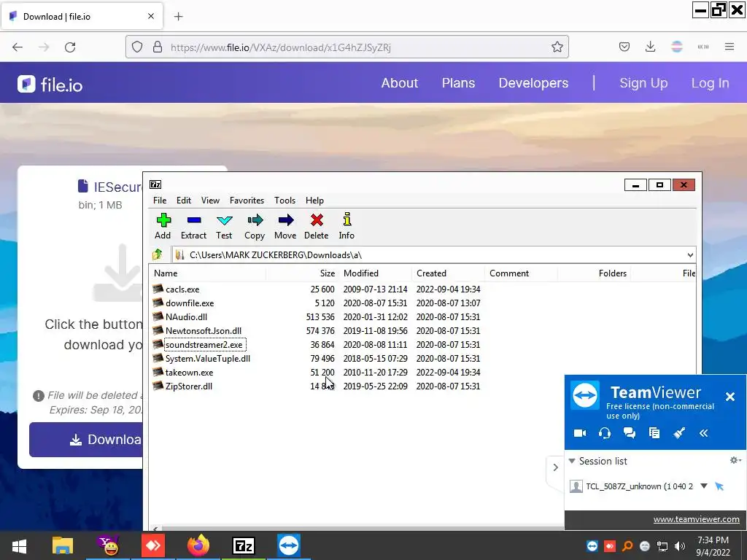Click the Move arrow icon in 7-Zip
747x560 pixels.
285,226
